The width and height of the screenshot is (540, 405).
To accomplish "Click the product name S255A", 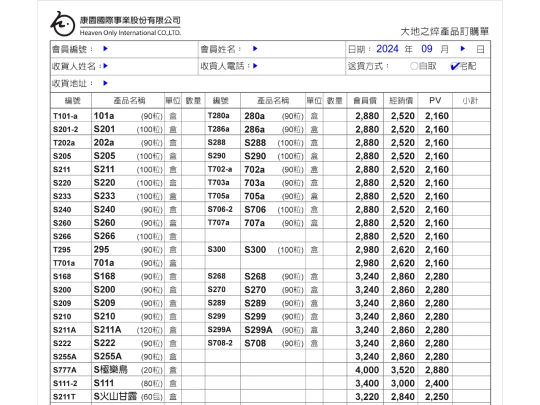I will [107, 356].
